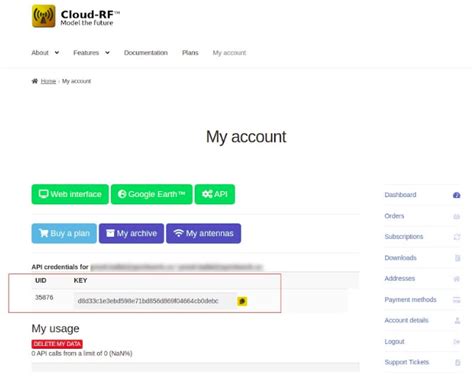
Task: Click the My usage heading
Action: click(x=55, y=329)
